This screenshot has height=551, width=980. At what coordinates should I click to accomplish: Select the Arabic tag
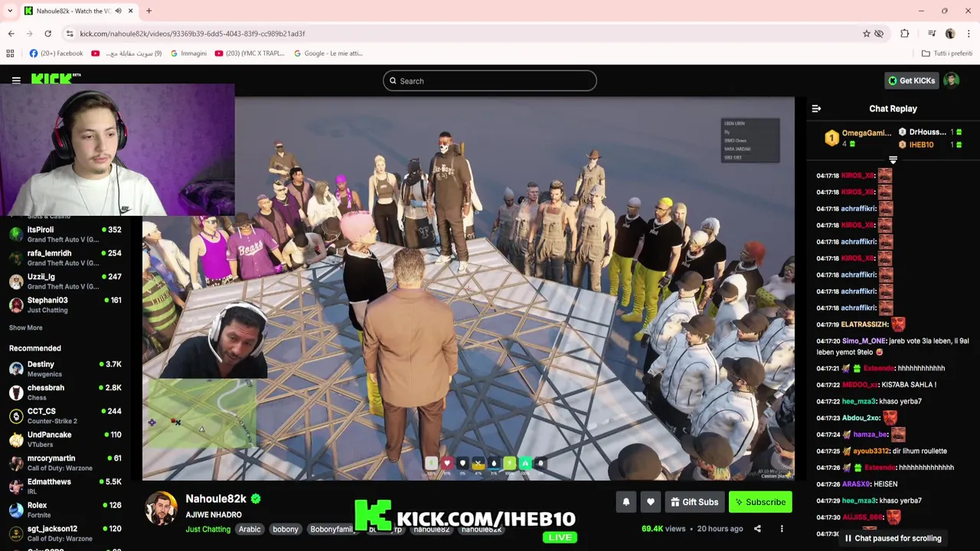[250, 530]
